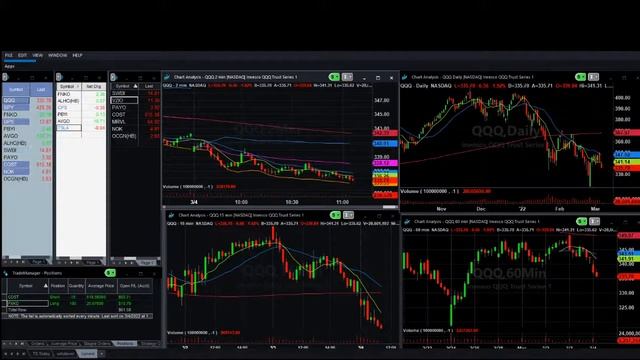Click the QQQ 60 min chart window icon
Screen dimensions: 640x360
(x=407, y=222)
